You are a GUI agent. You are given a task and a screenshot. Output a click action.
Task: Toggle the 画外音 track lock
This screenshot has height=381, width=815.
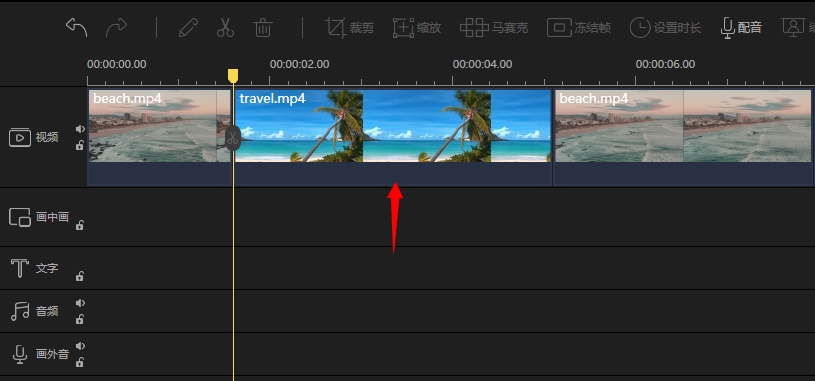[x=80, y=362]
